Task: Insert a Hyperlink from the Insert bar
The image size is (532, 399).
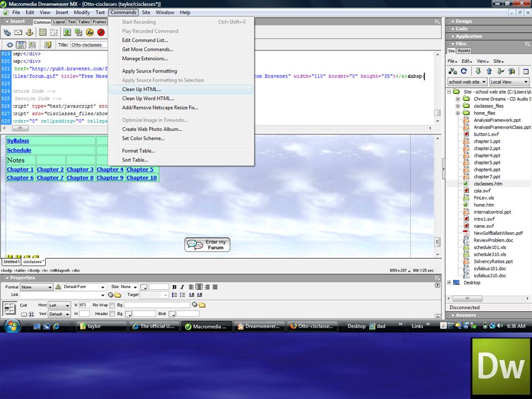Action: [7, 33]
